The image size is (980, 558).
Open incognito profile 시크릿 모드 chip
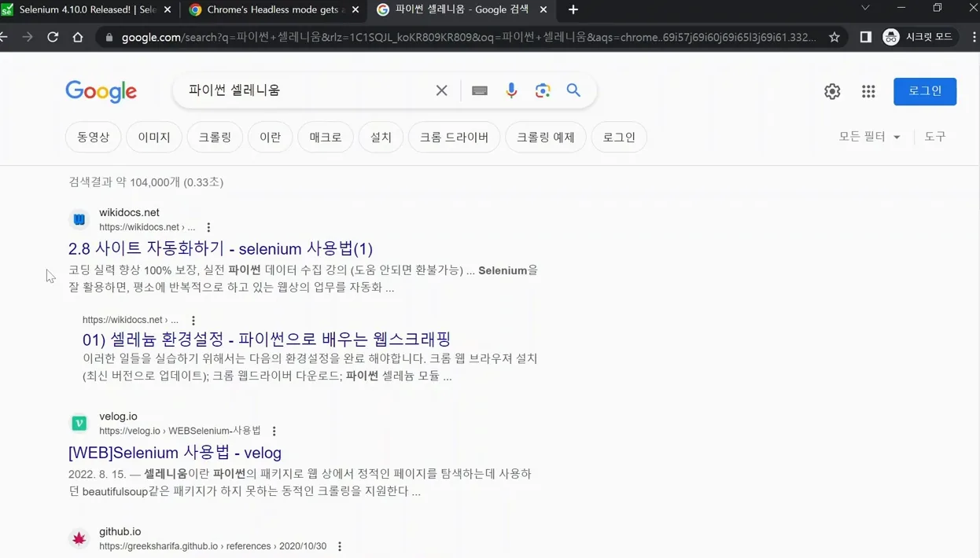click(918, 37)
